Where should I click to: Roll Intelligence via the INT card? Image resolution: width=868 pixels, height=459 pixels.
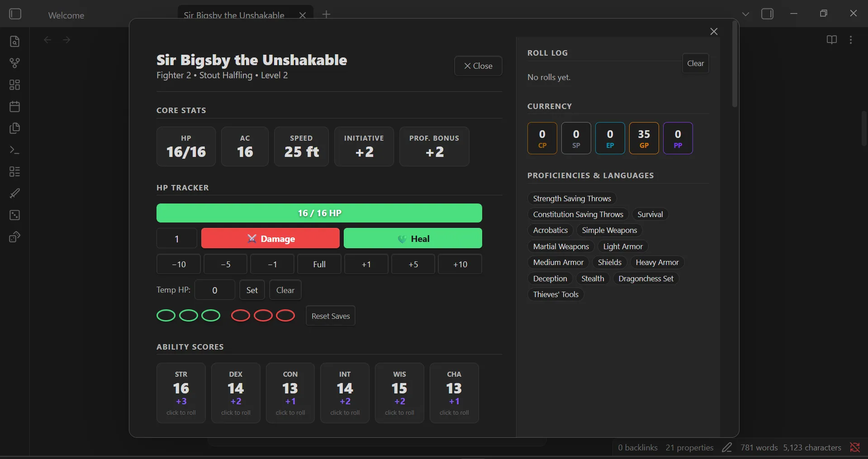pos(345,393)
